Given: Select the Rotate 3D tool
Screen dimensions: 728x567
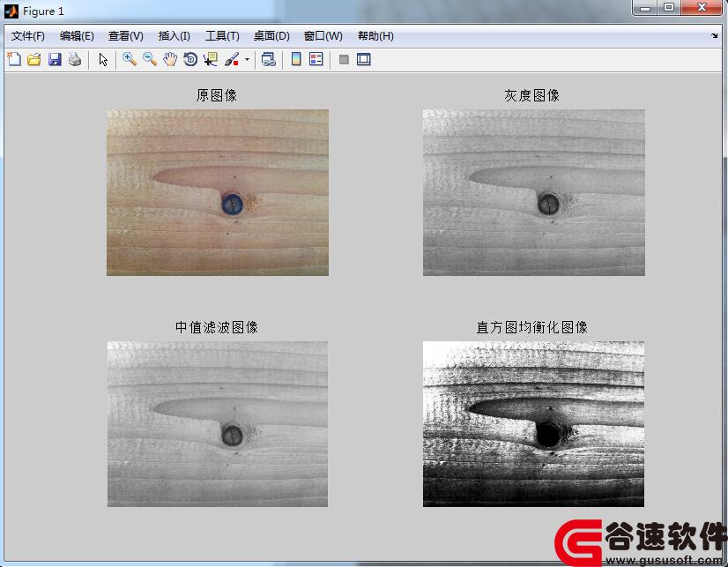Looking at the screenshot, I should click(190, 59).
